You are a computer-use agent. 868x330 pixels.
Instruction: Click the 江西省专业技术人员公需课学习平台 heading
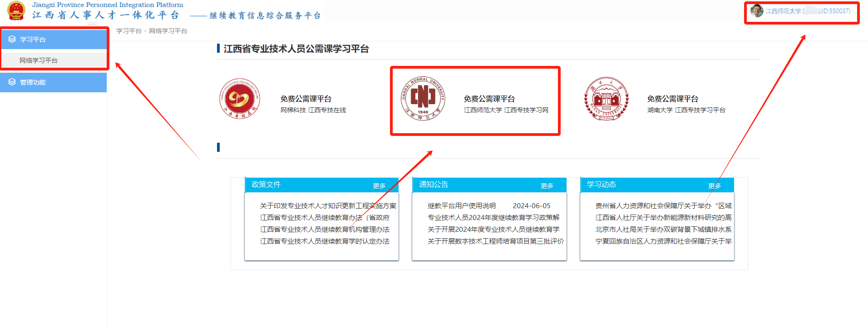click(x=296, y=49)
